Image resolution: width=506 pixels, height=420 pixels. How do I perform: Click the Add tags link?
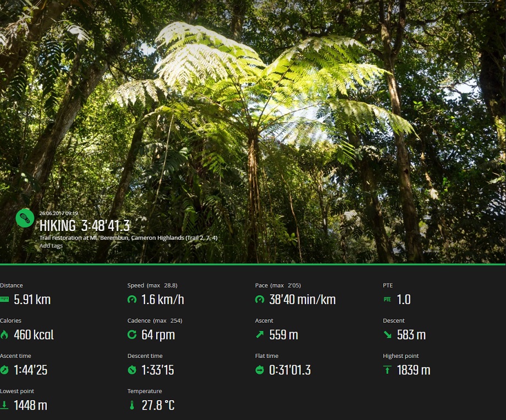point(51,246)
